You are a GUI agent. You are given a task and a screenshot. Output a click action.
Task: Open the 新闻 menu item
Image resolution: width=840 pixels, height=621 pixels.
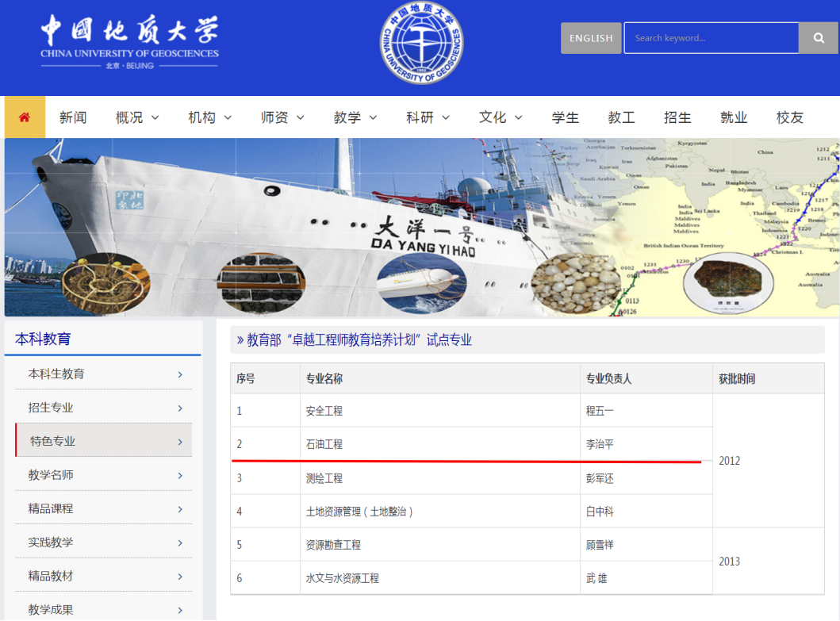[x=73, y=117]
